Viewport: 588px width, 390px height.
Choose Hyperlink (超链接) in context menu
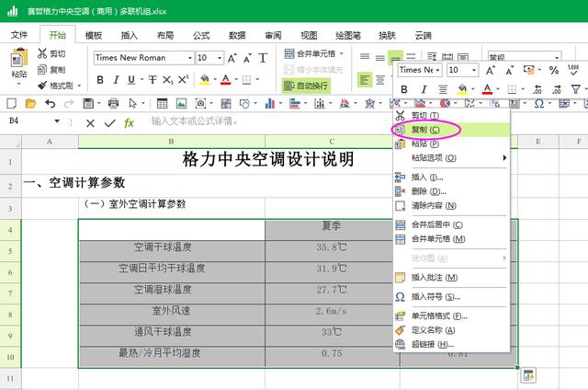click(451, 344)
